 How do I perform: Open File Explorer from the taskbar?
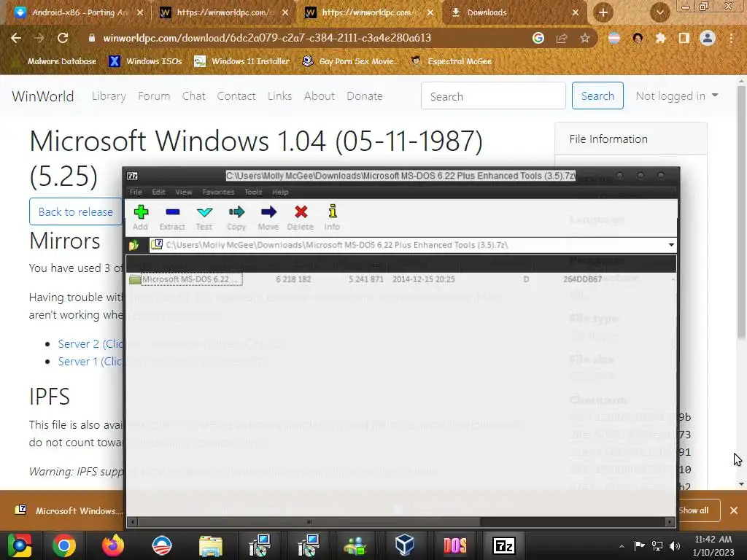211,545
